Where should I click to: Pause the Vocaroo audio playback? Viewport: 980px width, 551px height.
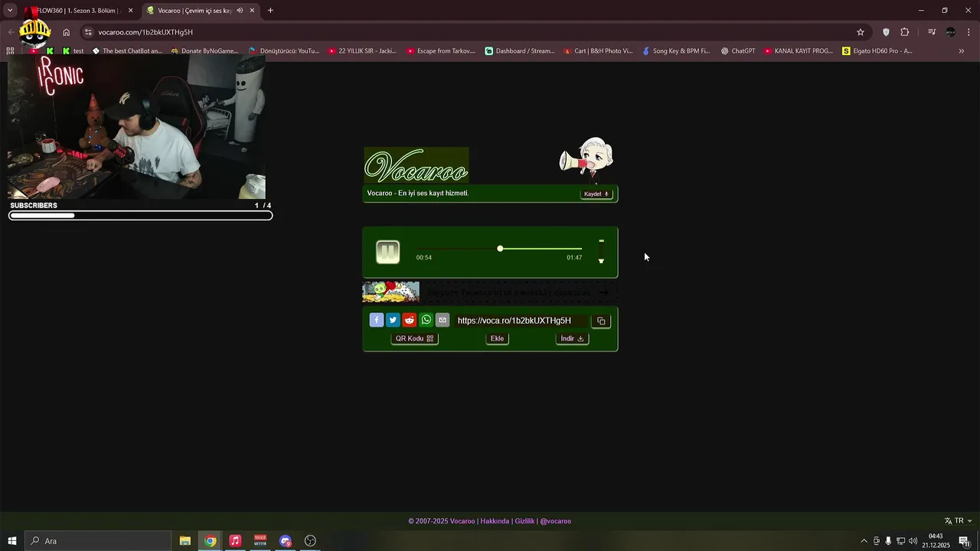tap(388, 252)
